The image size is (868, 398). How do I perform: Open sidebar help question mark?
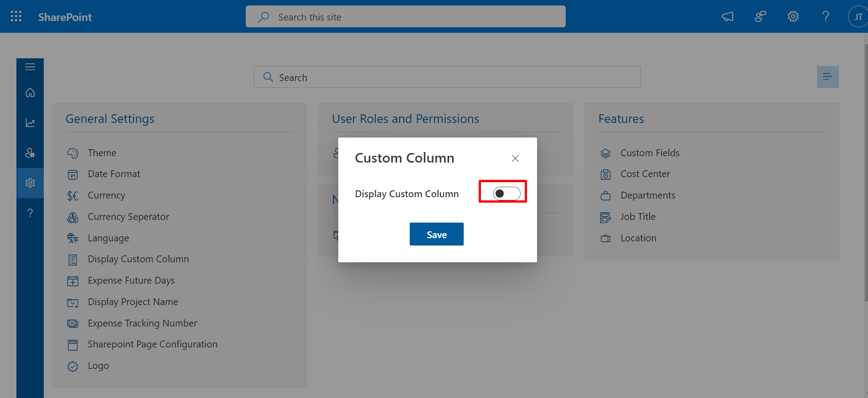(30, 213)
